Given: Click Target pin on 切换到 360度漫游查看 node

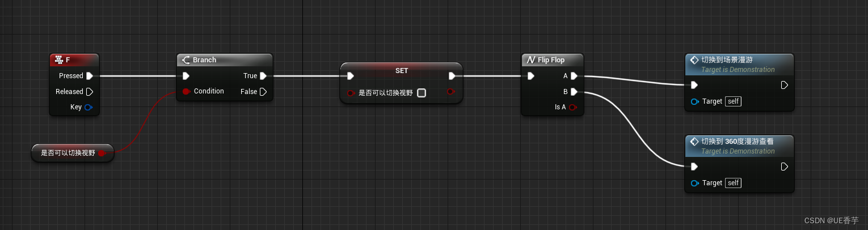Looking at the screenshot, I should coord(694,183).
